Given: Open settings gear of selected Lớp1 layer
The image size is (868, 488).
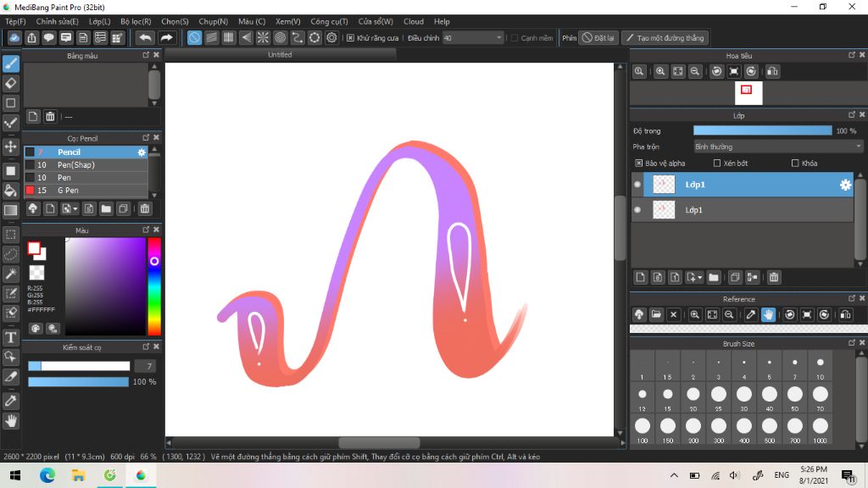Looking at the screenshot, I should (845, 185).
